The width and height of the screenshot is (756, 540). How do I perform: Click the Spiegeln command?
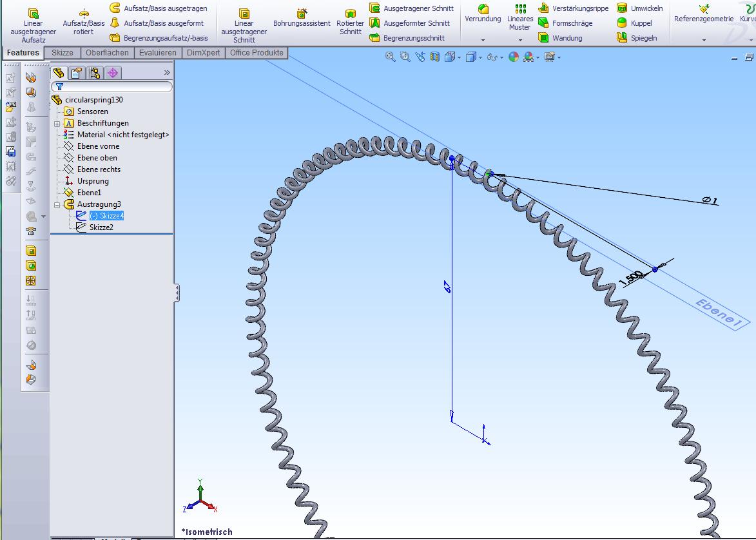[637, 37]
